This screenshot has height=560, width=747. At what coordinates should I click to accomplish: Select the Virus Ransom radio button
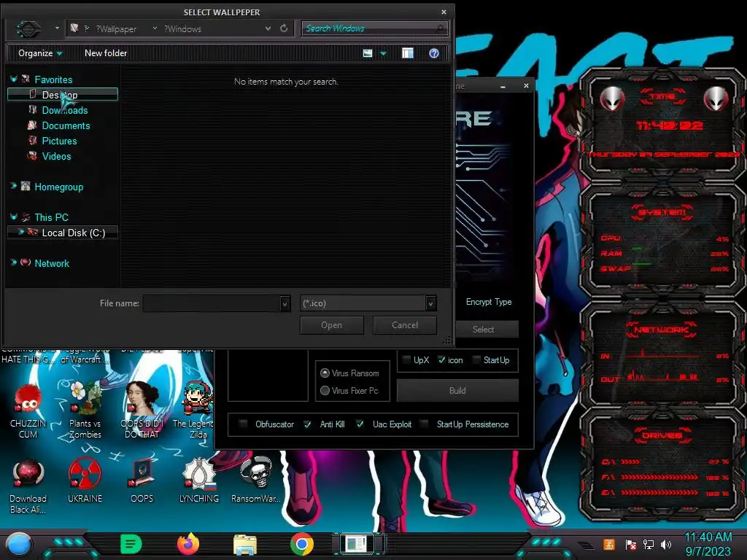[325, 373]
